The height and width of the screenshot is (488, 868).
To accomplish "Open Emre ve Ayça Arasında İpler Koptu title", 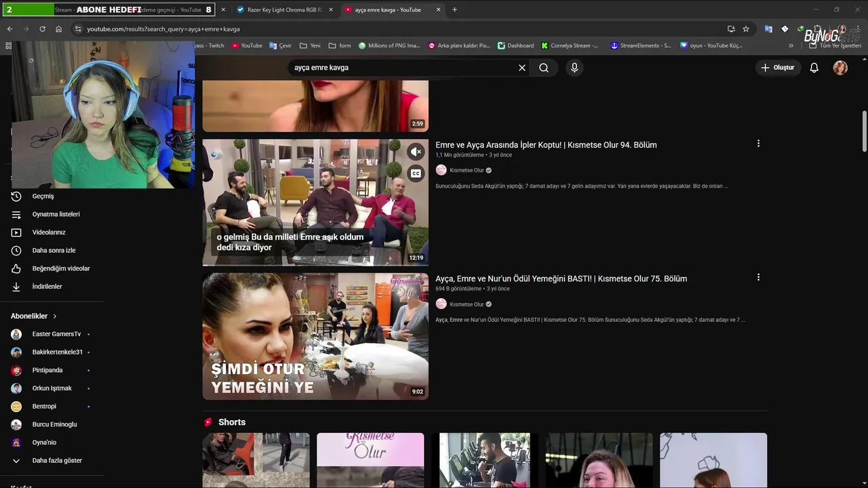I will 546,144.
